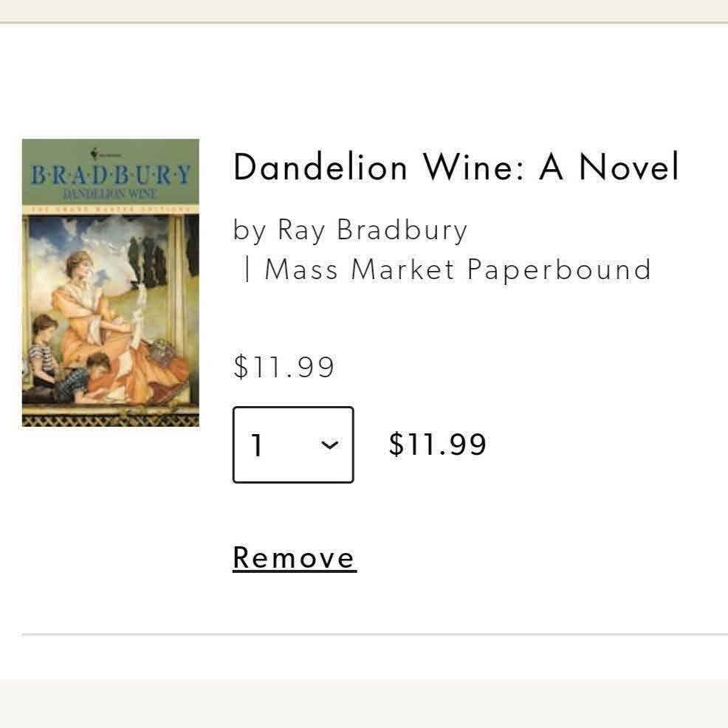Viewport: 728px width, 728px height.
Task: Click the unit price above the quantity selector
Action: pyautogui.click(x=284, y=367)
